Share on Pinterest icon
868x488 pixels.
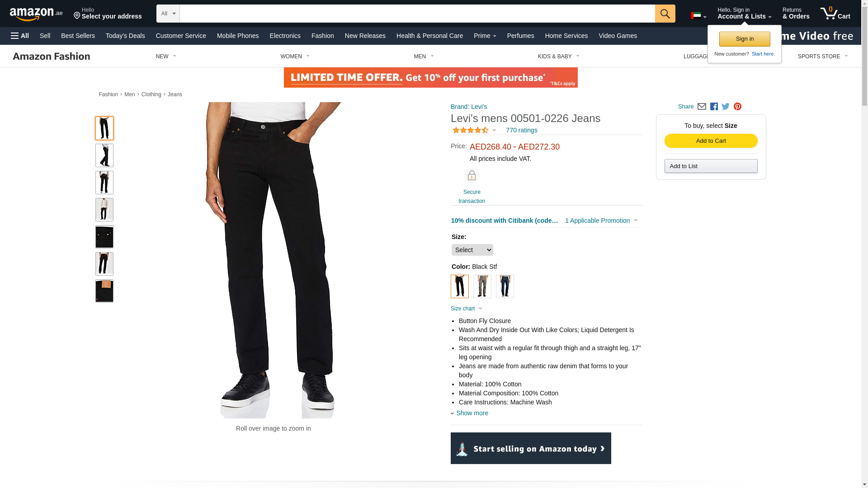point(737,107)
